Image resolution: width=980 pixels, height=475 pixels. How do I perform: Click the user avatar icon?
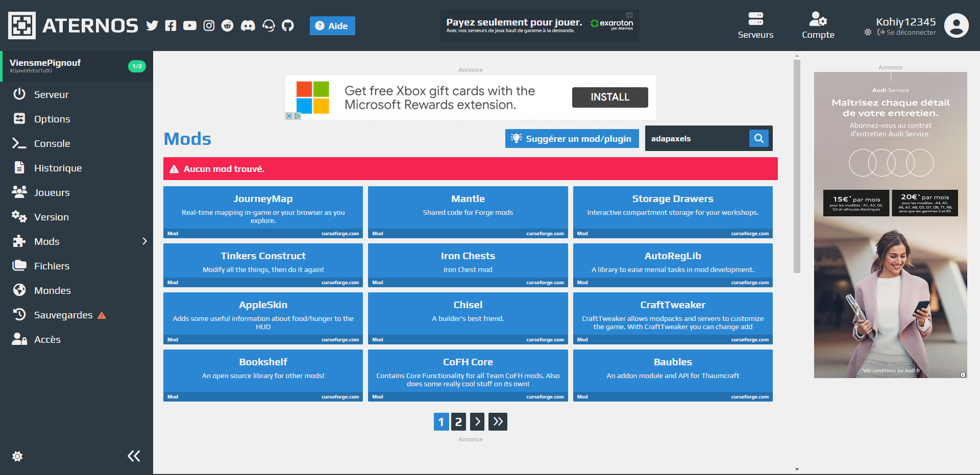(x=957, y=26)
